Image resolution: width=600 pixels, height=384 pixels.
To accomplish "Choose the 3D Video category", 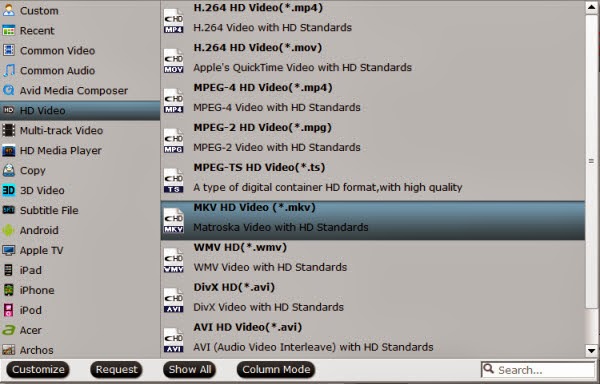I will (80, 190).
